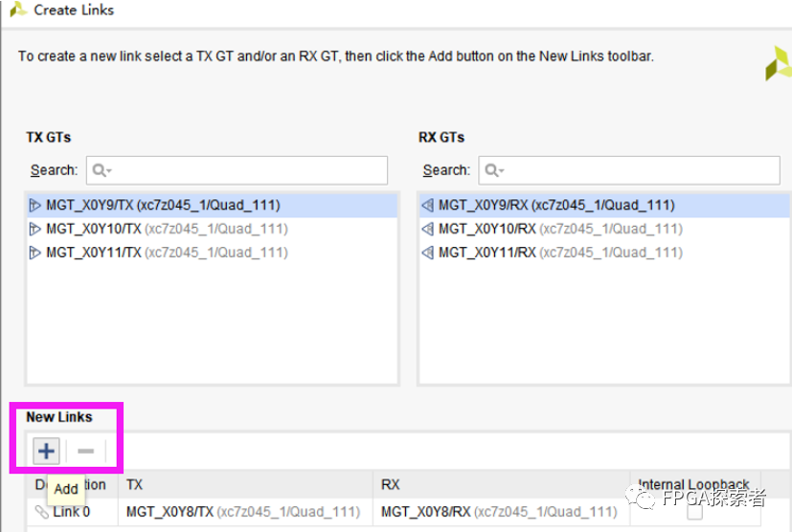792x532 pixels.
Task: Select MGT_X0Y11/TX in the TX GTs list
Action: [x=93, y=253]
